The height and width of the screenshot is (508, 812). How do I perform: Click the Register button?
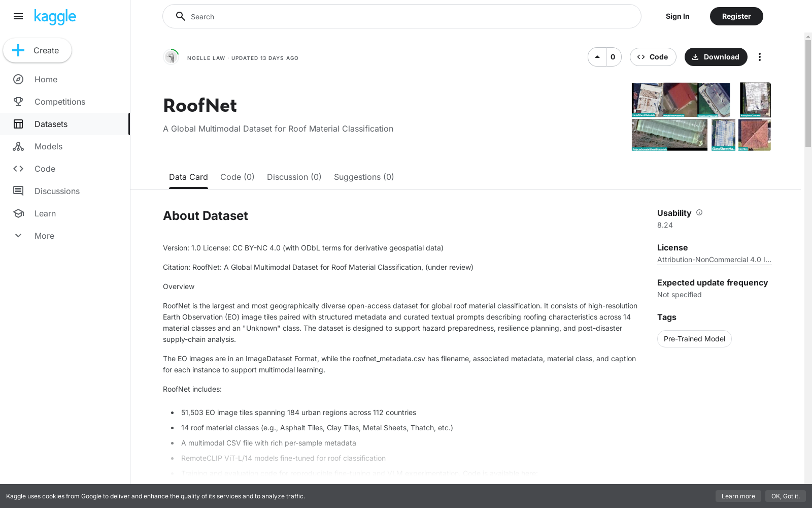pyautogui.click(x=736, y=16)
